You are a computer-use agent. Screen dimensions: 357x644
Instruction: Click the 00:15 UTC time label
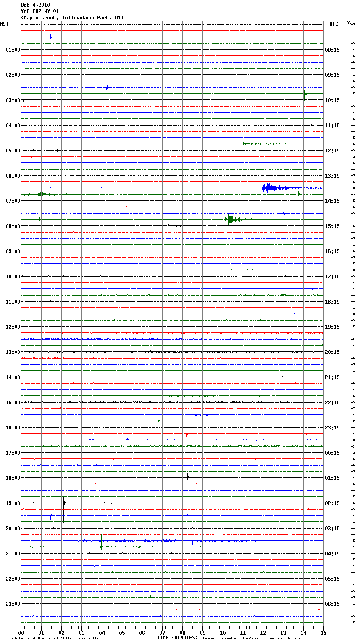pos(332,453)
